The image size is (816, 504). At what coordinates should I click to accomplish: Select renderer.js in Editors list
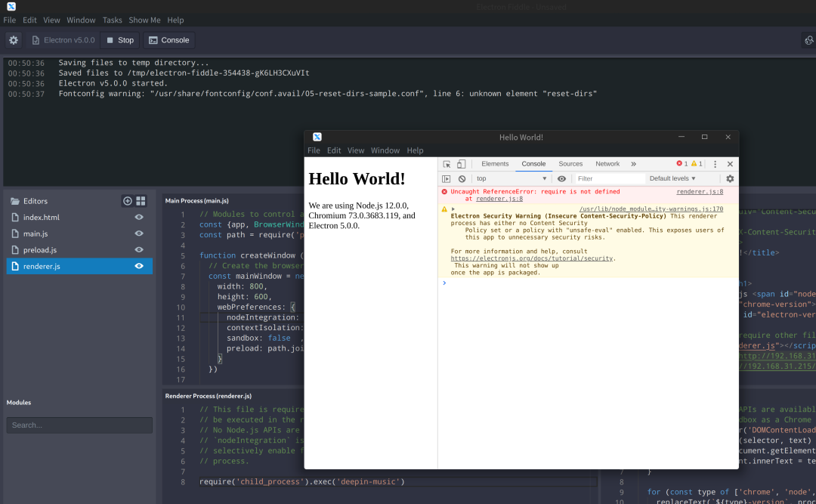79,266
